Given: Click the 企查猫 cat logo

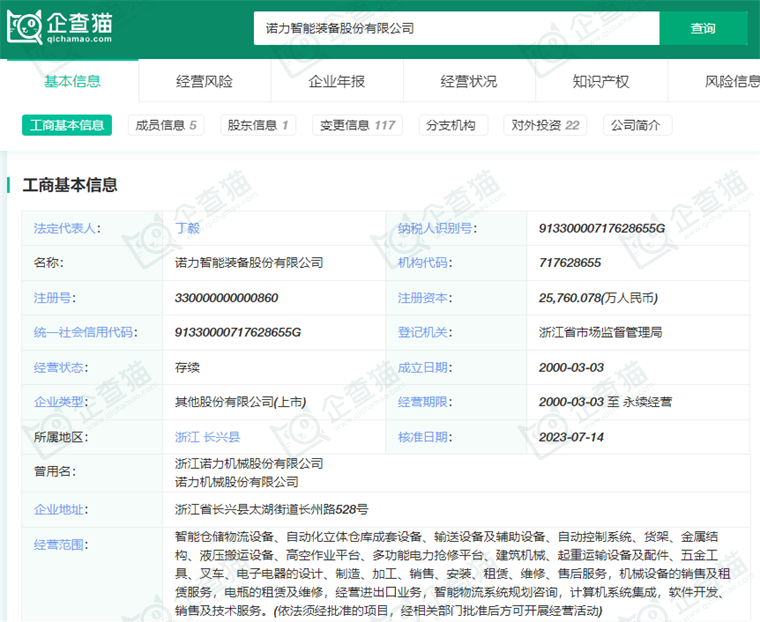Looking at the screenshot, I should pos(60,28).
